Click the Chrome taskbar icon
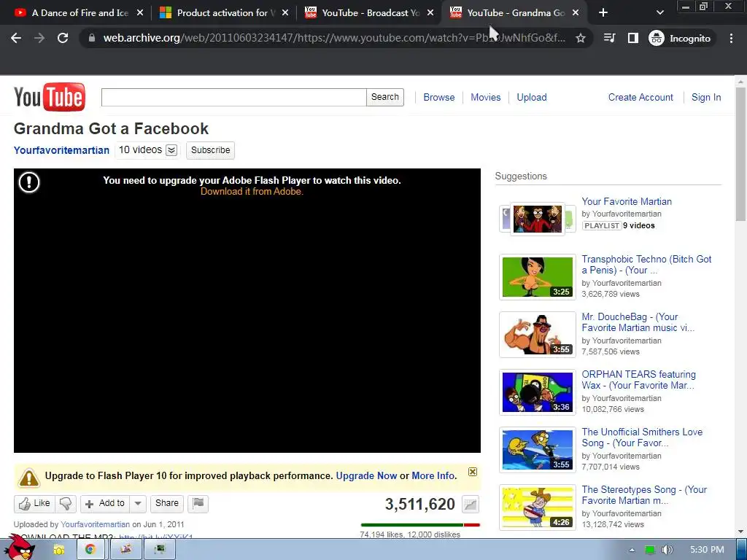 point(90,550)
